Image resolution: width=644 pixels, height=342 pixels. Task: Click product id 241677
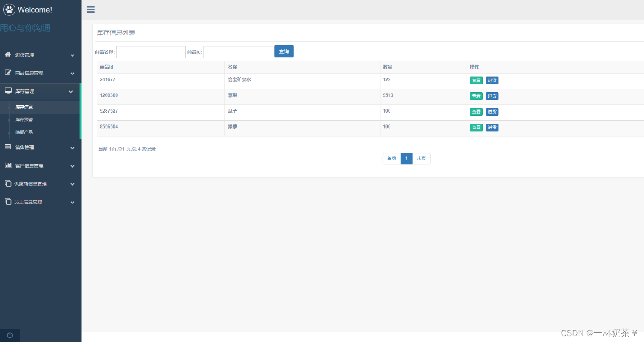pos(107,79)
